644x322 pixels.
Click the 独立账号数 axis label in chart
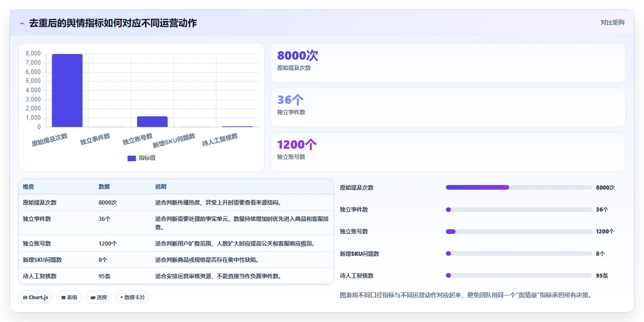point(138,139)
